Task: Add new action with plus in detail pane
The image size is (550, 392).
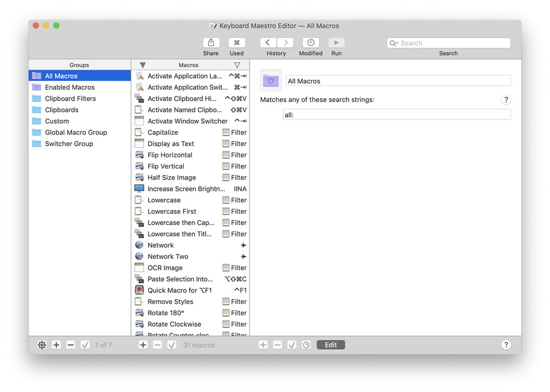Action: pyautogui.click(x=263, y=345)
